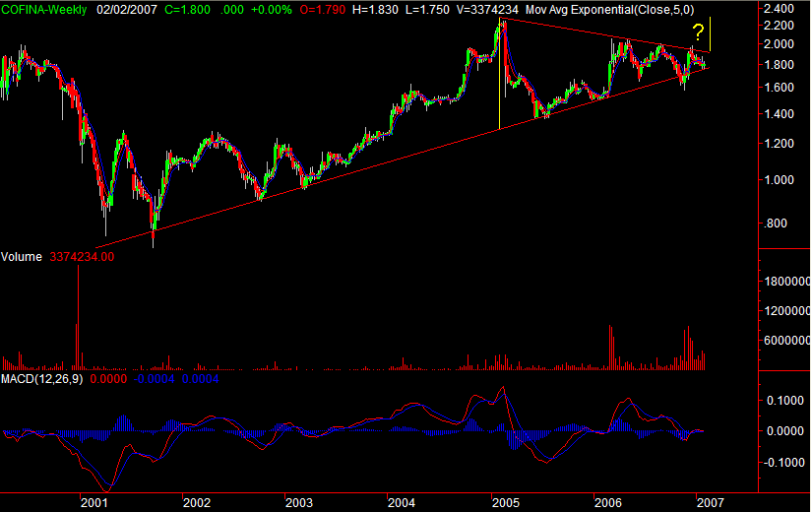The height and width of the screenshot is (512, 812).
Task: Click the 1800000 volume axis label
Action: (x=786, y=281)
